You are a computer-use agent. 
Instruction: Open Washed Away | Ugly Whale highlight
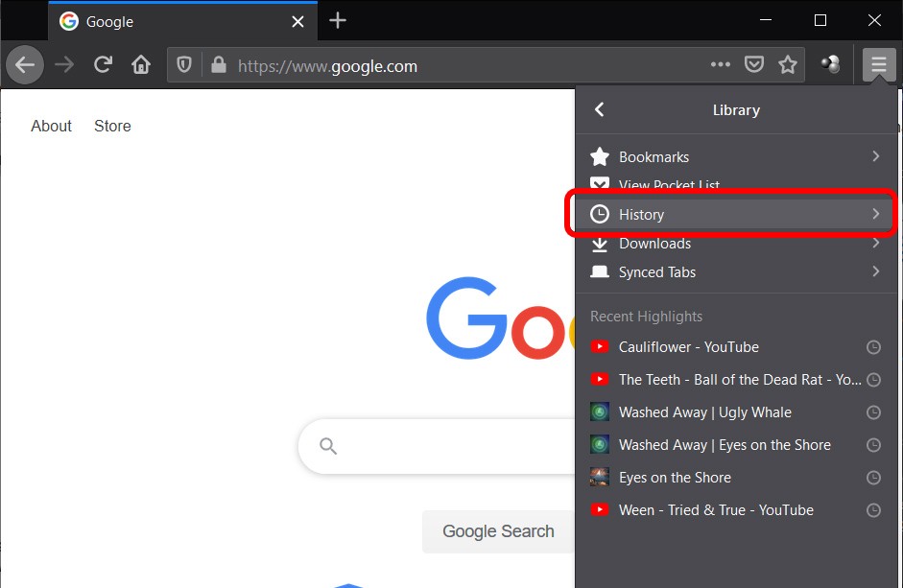[x=736, y=412]
